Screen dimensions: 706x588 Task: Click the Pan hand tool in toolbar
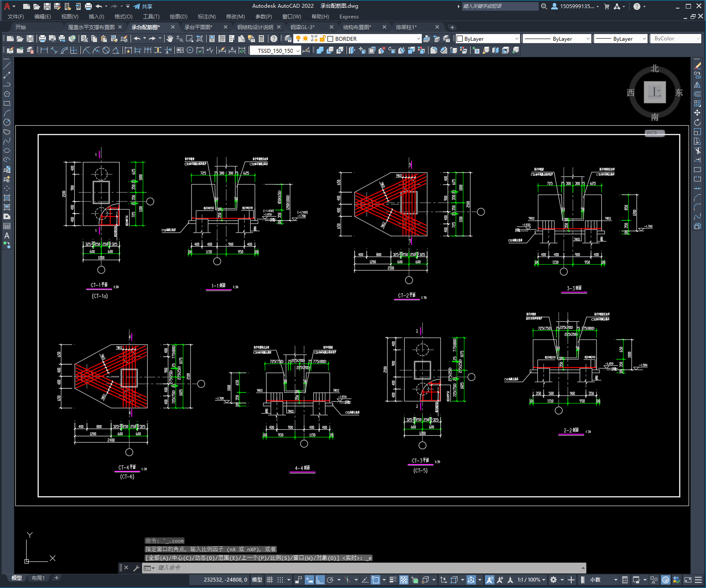pyautogui.click(x=170, y=39)
